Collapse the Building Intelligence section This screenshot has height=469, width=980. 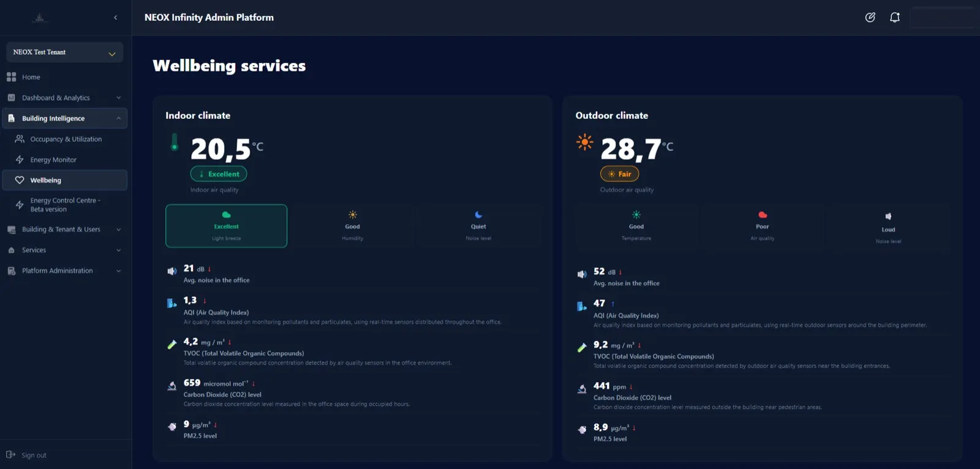coord(118,118)
